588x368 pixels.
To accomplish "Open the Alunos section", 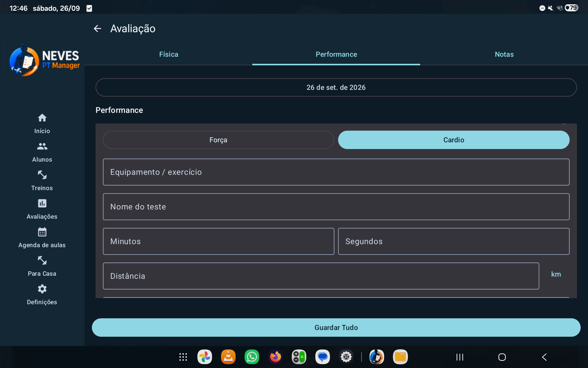I will pyautogui.click(x=42, y=152).
